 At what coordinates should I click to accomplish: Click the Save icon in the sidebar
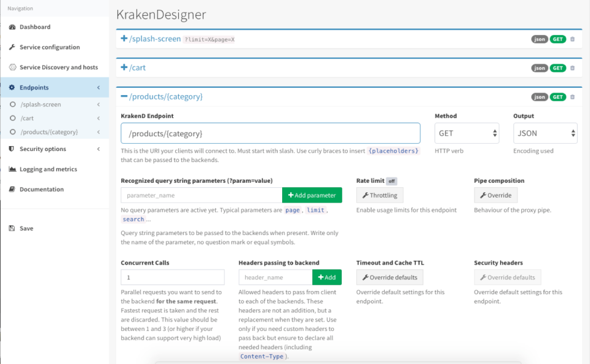tap(11, 228)
